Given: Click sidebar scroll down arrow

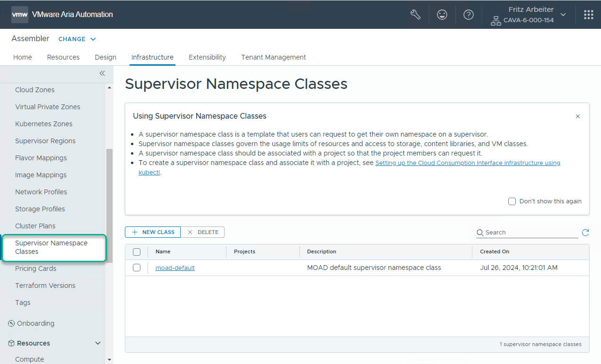Looking at the screenshot, I should pyautogui.click(x=110, y=360).
